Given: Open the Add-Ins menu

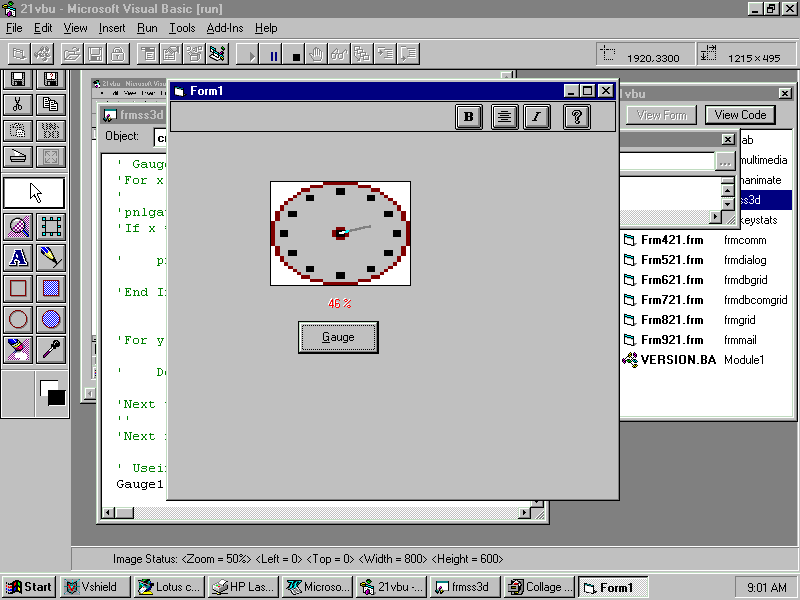Looking at the screenshot, I should (x=224, y=28).
